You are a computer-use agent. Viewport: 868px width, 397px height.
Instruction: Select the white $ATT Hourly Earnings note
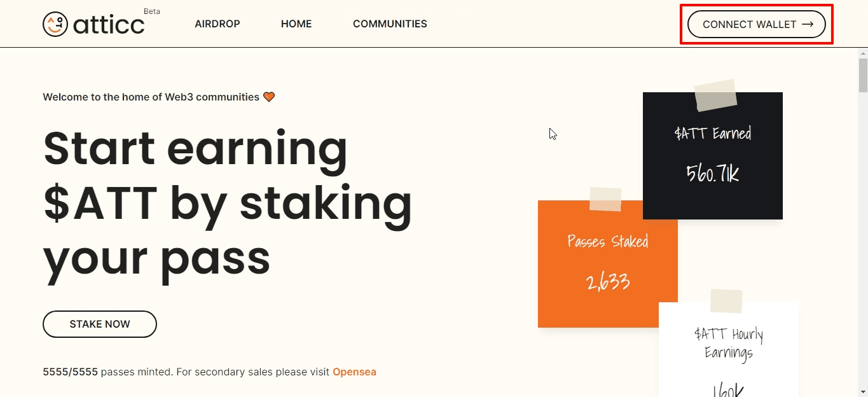(x=729, y=349)
